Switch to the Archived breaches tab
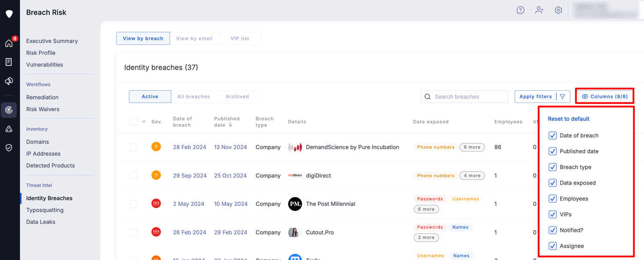This screenshot has height=260, width=644. point(237,96)
